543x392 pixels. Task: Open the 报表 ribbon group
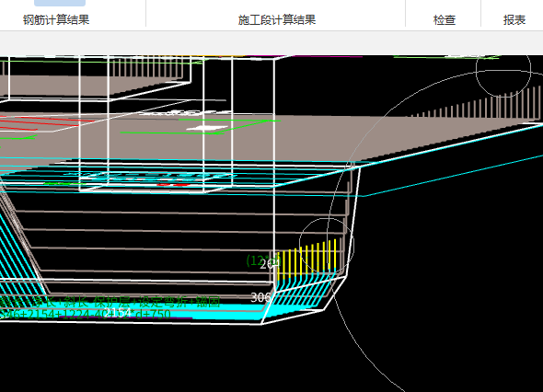click(x=514, y=19)
